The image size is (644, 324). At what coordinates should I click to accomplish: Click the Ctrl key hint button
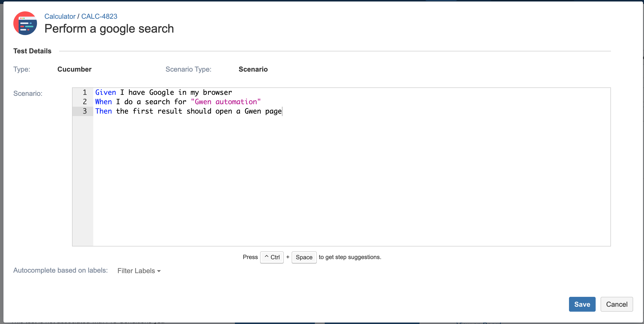coord(272,257)
